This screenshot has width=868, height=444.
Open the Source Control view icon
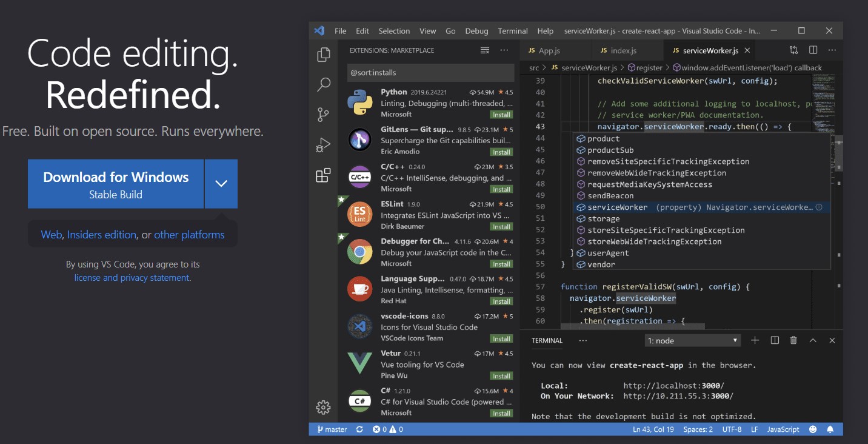[x=324, y=115]
